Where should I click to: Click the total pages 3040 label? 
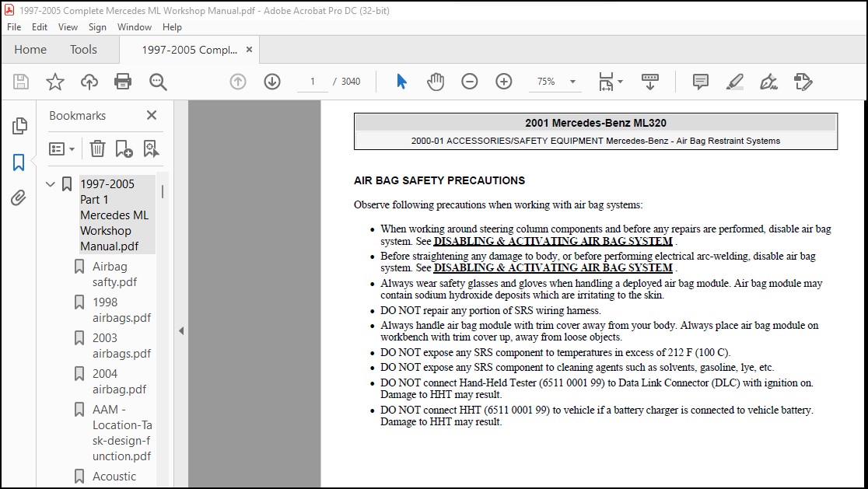[351, 82]
